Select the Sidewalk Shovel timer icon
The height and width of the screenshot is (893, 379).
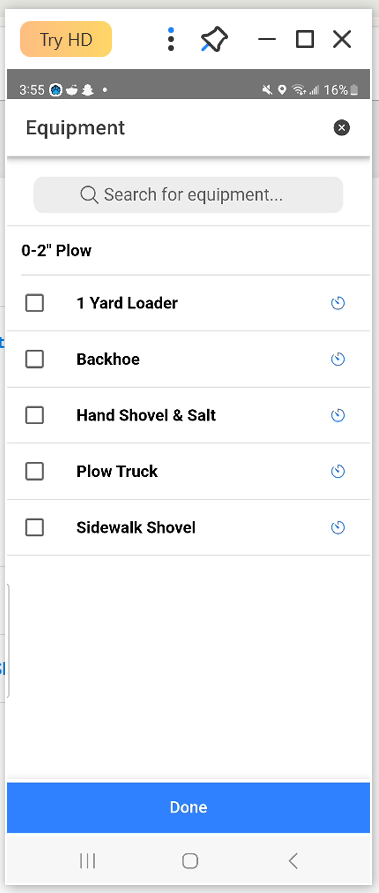(338, 528)
